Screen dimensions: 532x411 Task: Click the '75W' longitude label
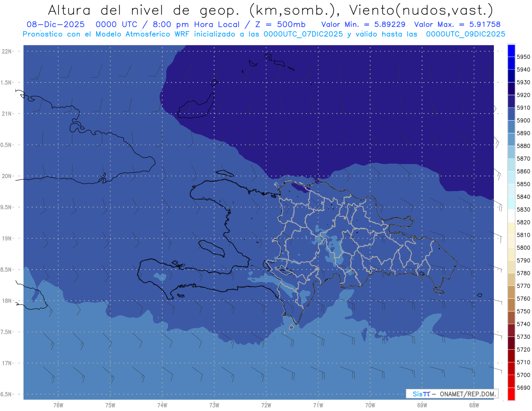[110, 405]
